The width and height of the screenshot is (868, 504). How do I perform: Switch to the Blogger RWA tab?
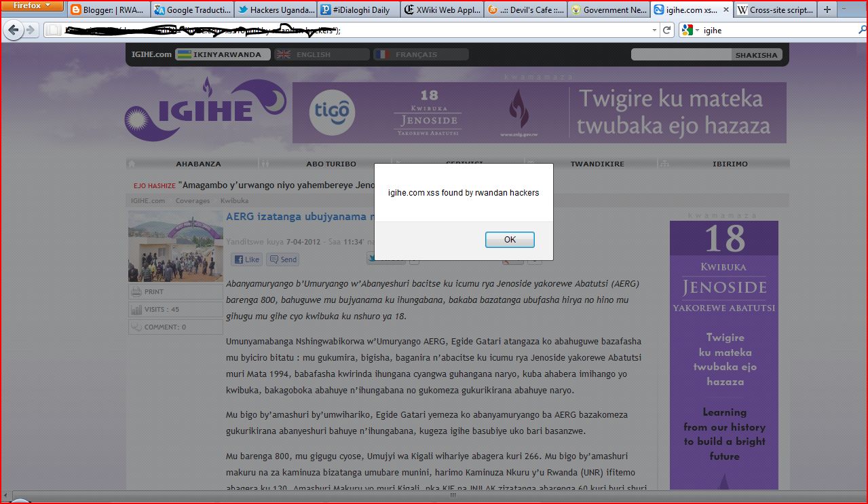click(x=109, y=10)
